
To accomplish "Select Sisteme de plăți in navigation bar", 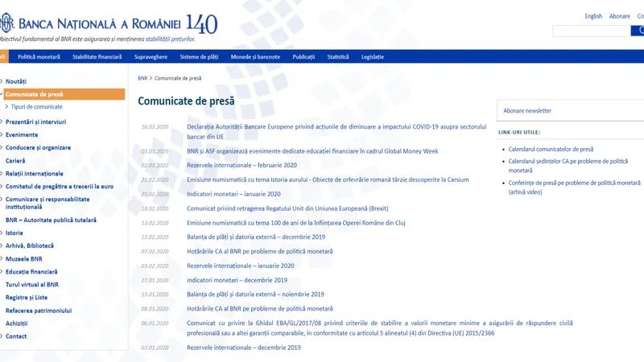I will 199,57.
